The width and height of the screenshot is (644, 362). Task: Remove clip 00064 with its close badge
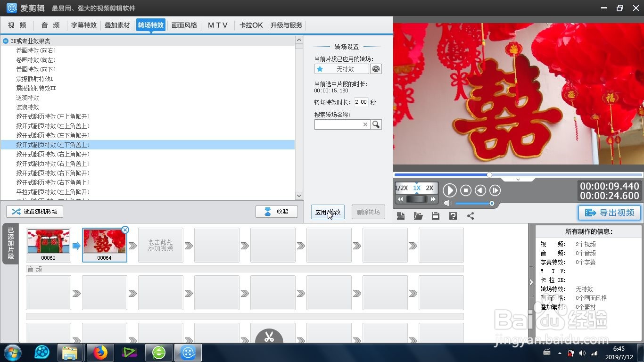tap(125, 230)
